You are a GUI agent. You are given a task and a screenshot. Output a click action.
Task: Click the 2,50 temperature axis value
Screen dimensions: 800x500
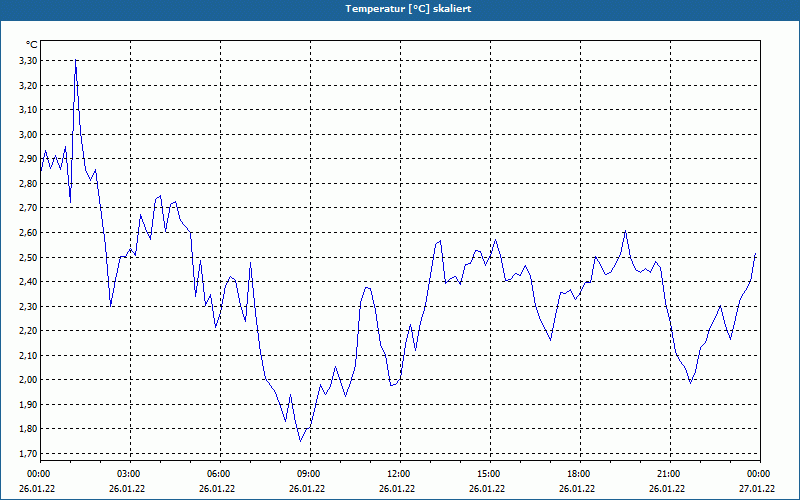pyautogui.click(x=28, y=258)
